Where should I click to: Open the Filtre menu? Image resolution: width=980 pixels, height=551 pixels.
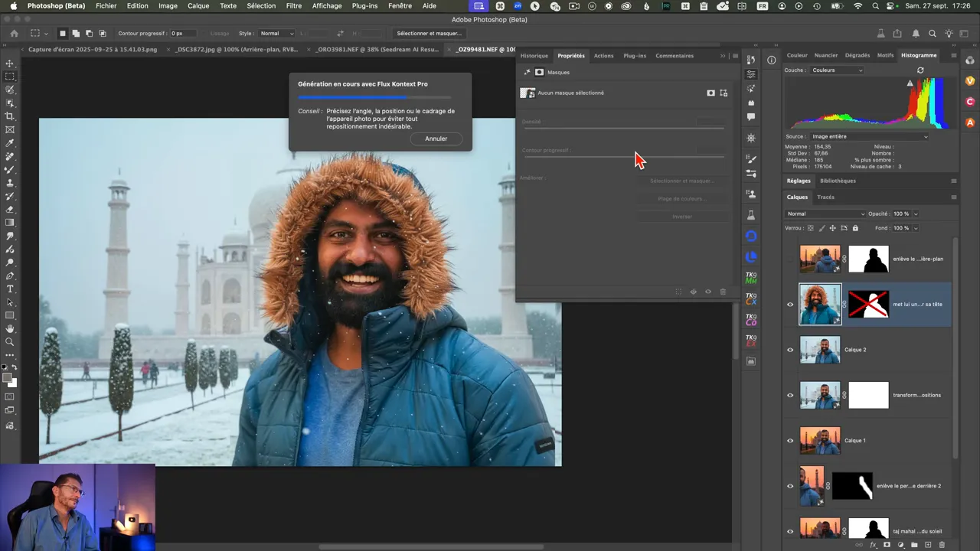pyautogui.click(x=293, y=6)
